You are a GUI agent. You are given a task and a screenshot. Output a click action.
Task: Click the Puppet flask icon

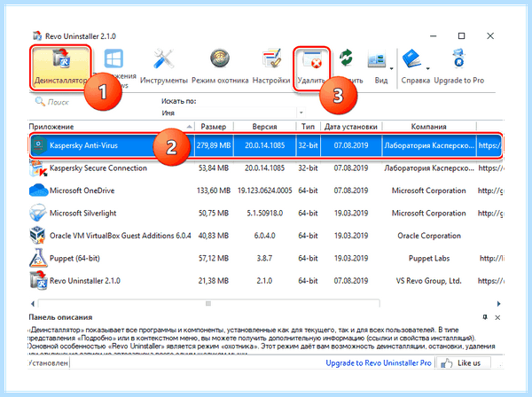(x=38, y=258)
